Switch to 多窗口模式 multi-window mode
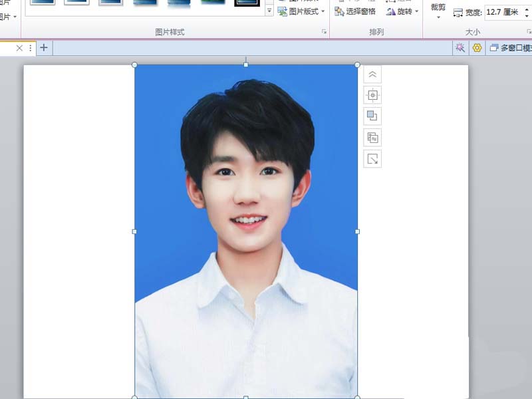Viewport: 532px width, 399px height. 510,48
